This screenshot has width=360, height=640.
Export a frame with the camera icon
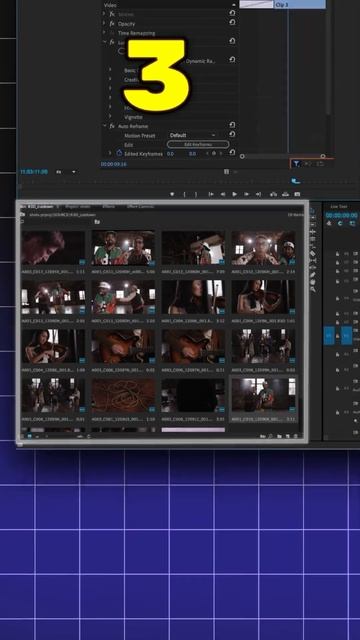(x=297, y=194)
